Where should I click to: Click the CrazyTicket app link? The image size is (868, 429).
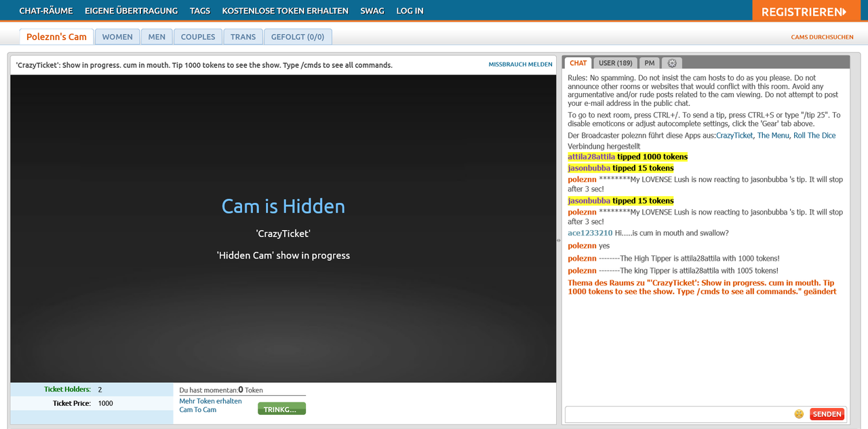click(x=734, y=136)
